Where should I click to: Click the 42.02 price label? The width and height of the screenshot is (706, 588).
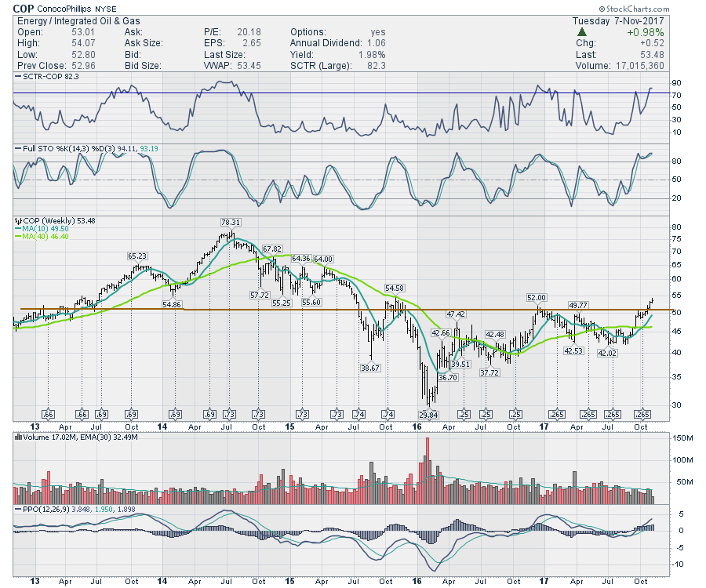click(607, 353)
